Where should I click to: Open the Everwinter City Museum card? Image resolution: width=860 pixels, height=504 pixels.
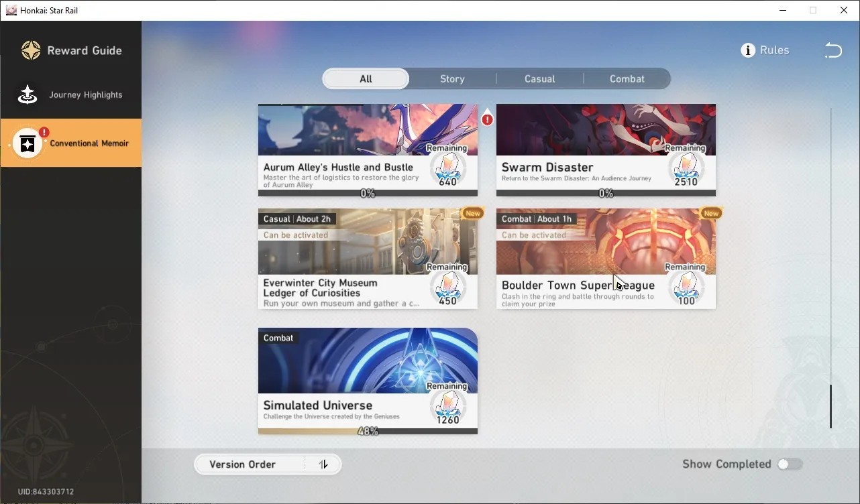click(368, 259)
